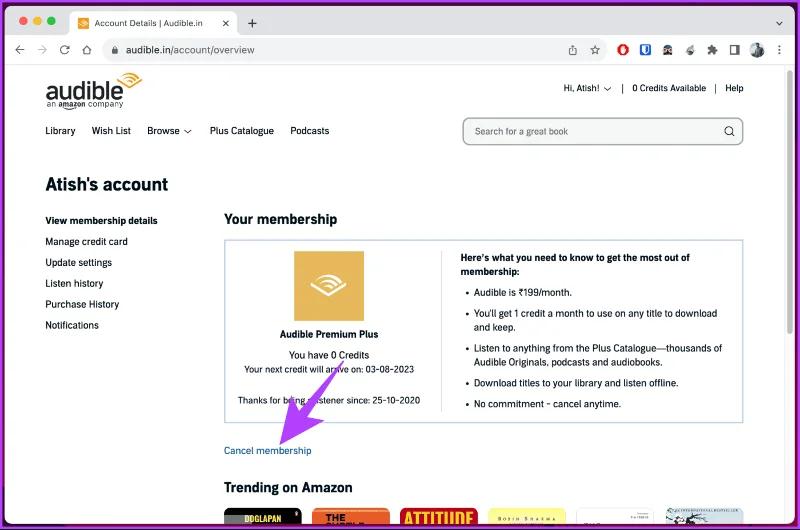
Task: Open Listen history in sidebar
Action: (74, 284)
